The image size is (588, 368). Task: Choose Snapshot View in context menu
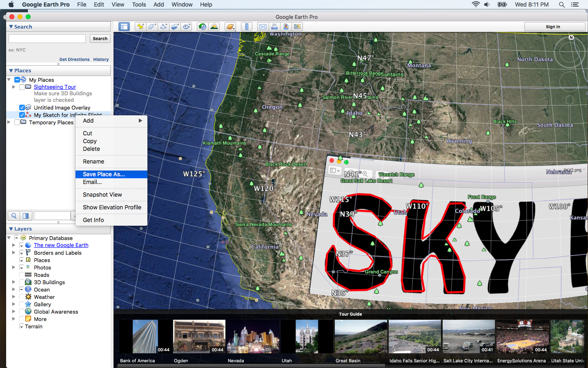click(x=111, y=195)
